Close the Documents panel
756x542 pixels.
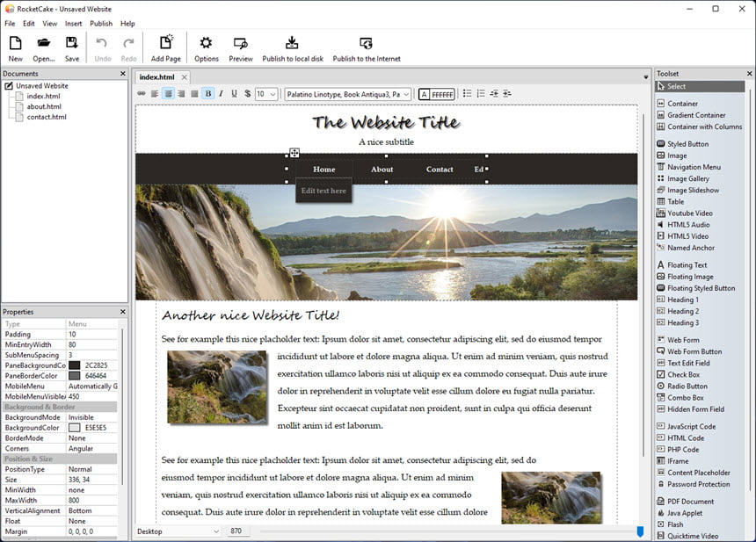pos(122,73)
